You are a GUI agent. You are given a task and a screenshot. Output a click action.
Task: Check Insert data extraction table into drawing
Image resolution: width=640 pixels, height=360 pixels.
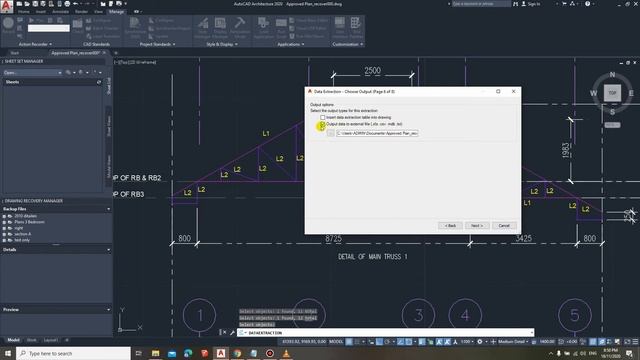[x=322, y=118]
